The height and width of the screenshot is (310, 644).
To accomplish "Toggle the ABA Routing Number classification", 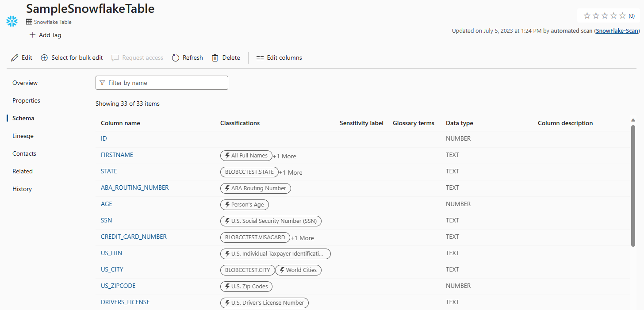I will [x=255, y=188].
